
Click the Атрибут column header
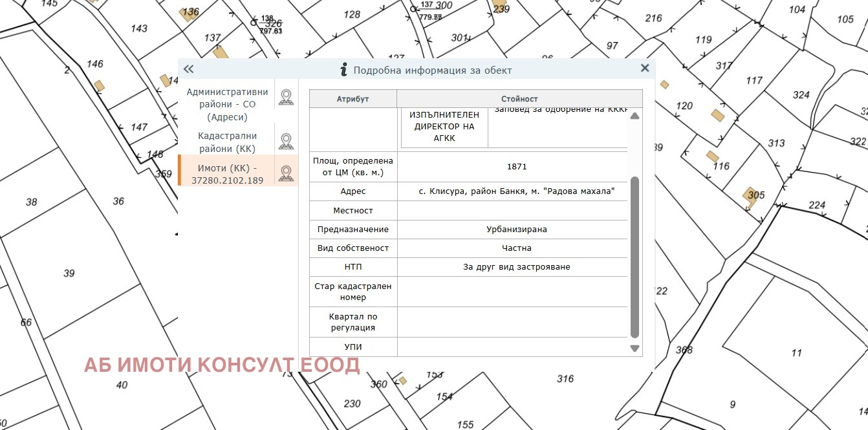tap(353, 99)
